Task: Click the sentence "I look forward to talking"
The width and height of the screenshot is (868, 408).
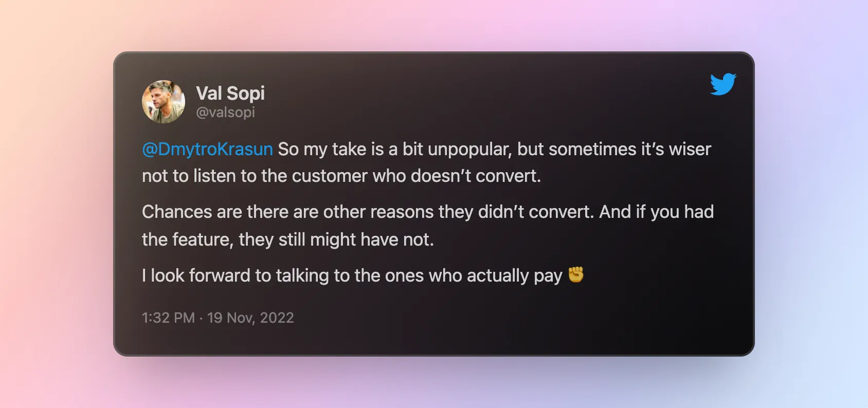Action: [352, 276]
